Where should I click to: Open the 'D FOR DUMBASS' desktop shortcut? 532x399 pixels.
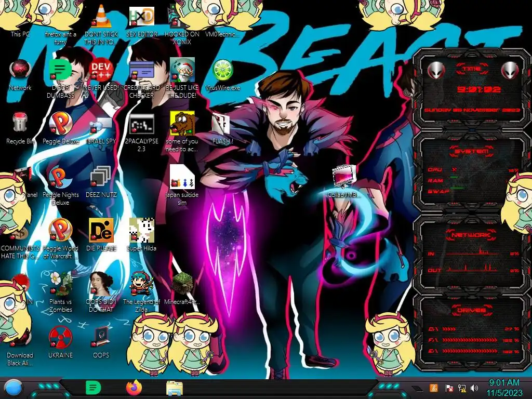[x=60, y=79]
